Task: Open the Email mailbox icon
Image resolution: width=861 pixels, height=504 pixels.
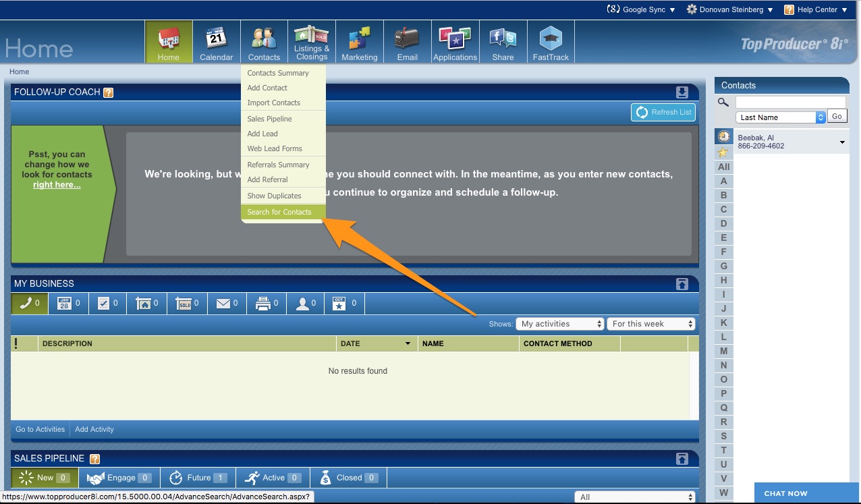Action: 408,42
